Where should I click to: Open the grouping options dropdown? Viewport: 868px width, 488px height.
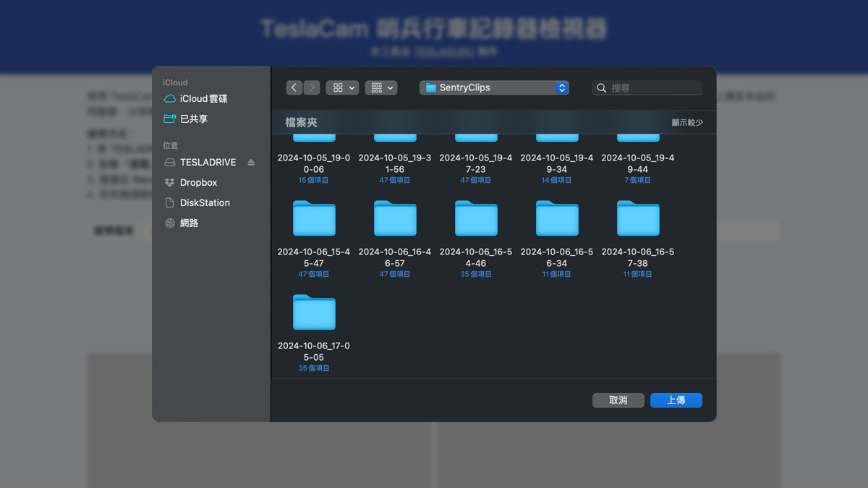[x=381, y=87]
